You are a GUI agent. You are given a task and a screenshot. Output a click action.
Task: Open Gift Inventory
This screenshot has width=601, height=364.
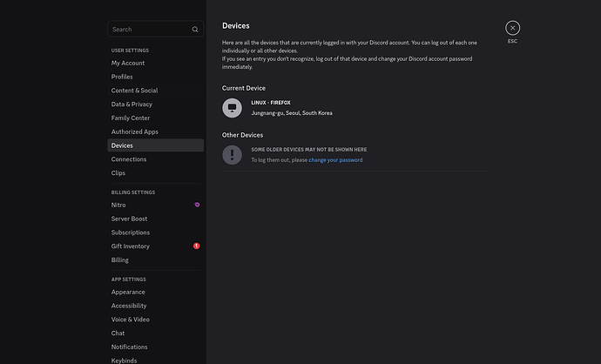pos(155,246)
